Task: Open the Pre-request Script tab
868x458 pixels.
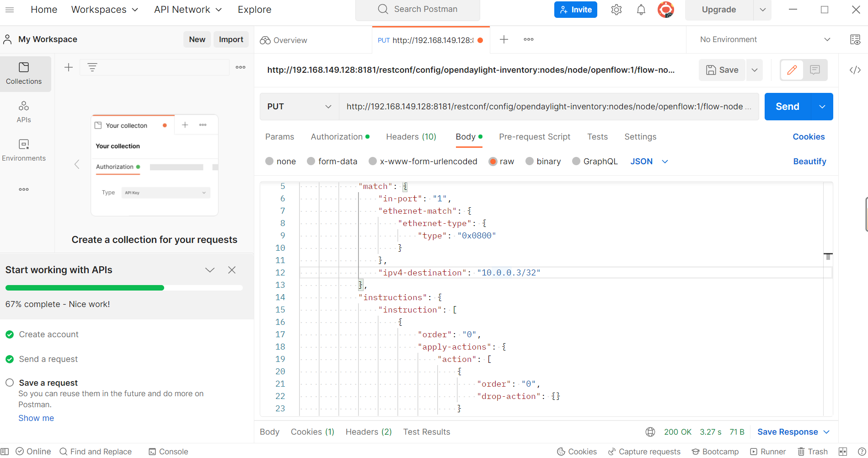Action: [x=534, y=137]
